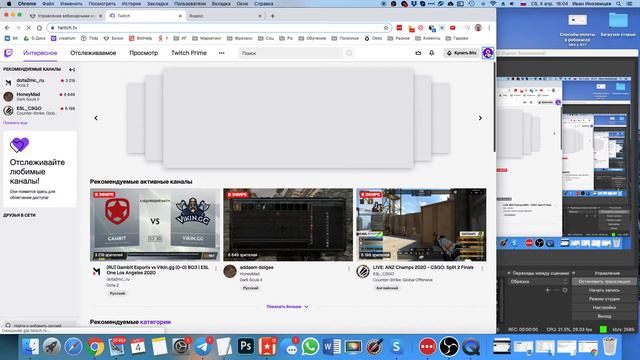This screenshot has width=640, height=360.
Task: Click Начать запись in OBS
Action: (x=604, y=290)
